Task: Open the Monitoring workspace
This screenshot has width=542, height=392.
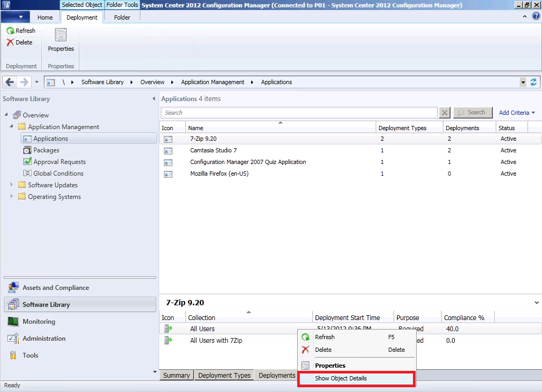Action: click(80, 322)
